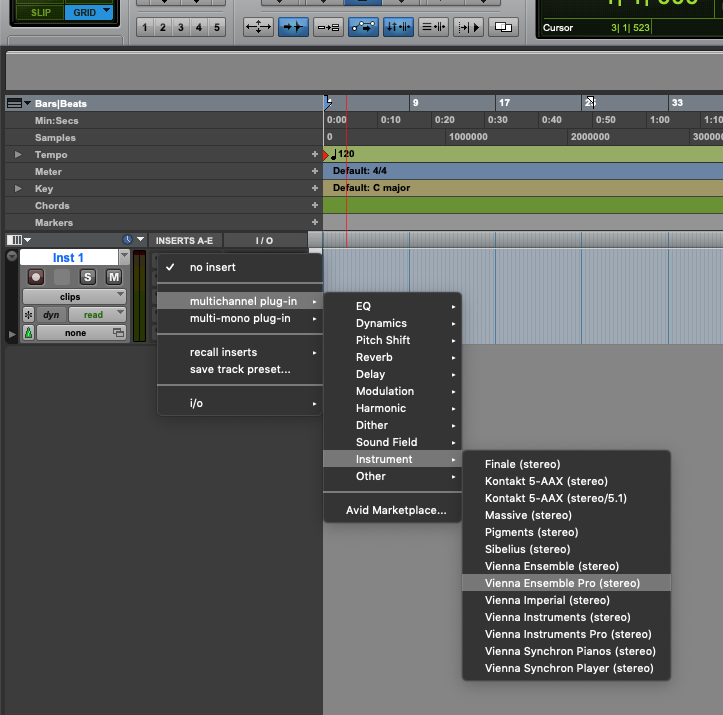Click the Layered Editing overlapping-windows icon
Image resolution: width=723 pixels, height=715 pixels.
tap(503, 27)
